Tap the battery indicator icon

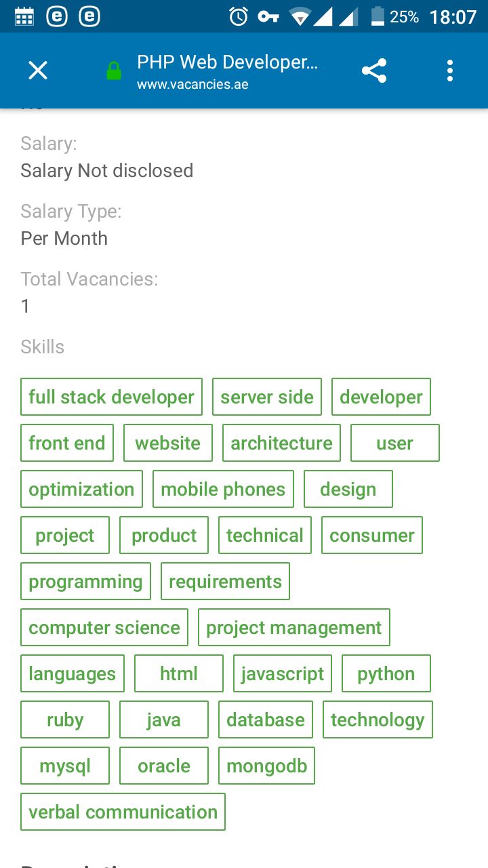pyautogui.click(x=378, y=16)
